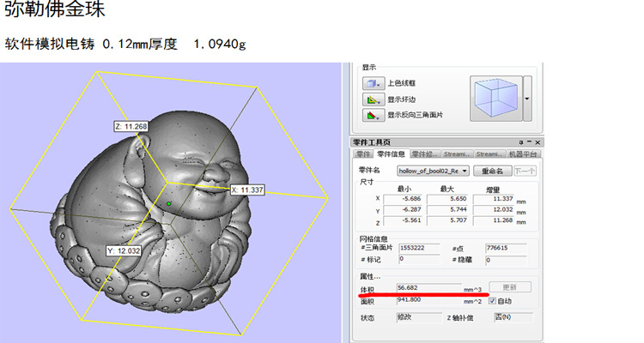Screen dimensions: 644x343
Task: Click the Rename (重命名) button
Action: click(492, 171)
